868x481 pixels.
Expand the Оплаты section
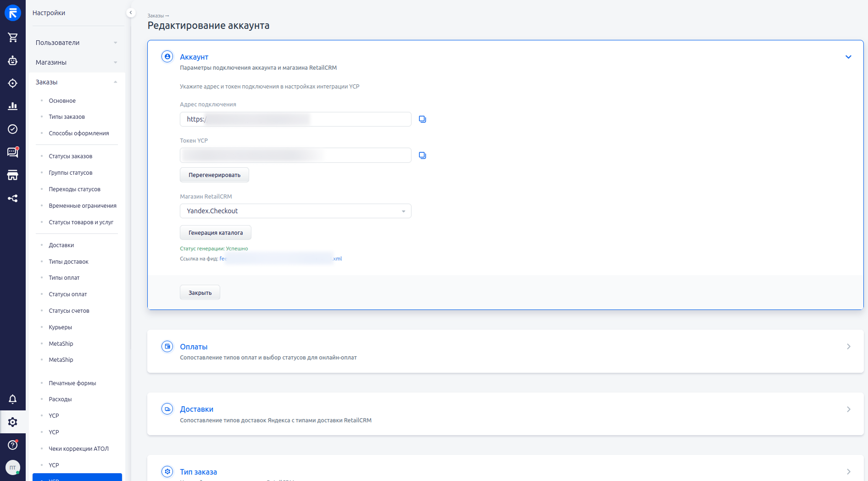coord(505,351)
